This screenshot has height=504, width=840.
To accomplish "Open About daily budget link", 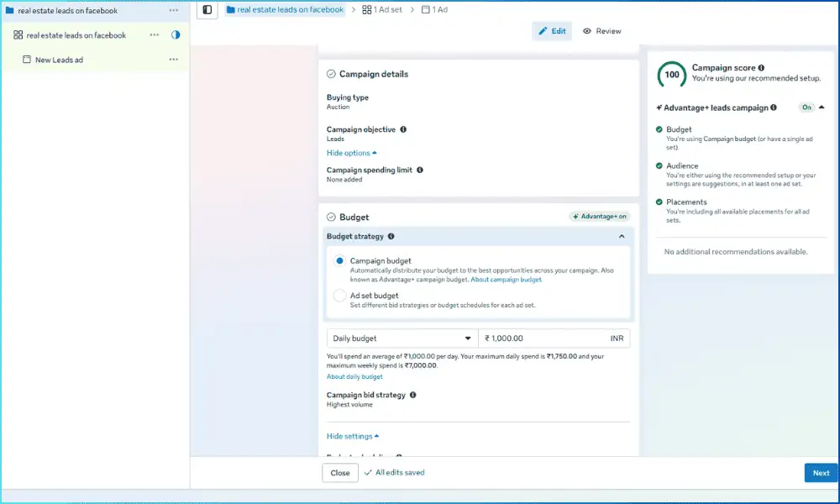I will coord(354,377).
